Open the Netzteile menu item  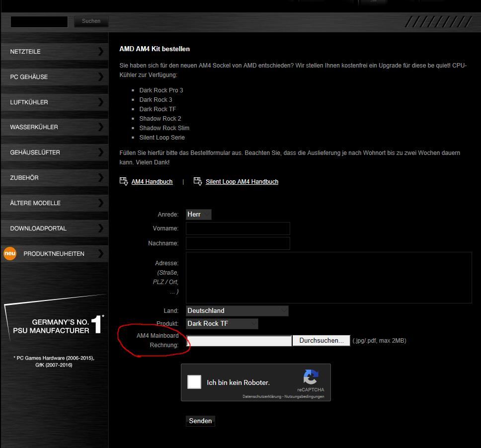tap(55, 52)
